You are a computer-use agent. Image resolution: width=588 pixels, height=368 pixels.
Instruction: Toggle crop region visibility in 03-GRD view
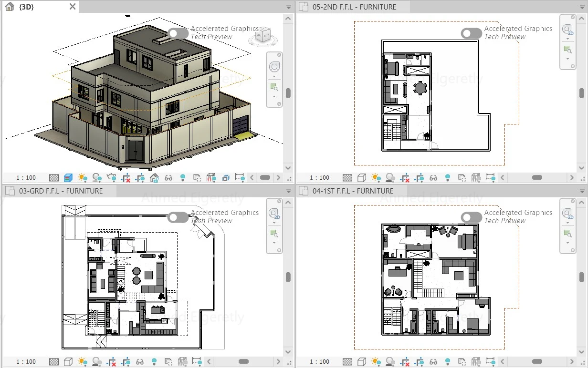(126, 362)
